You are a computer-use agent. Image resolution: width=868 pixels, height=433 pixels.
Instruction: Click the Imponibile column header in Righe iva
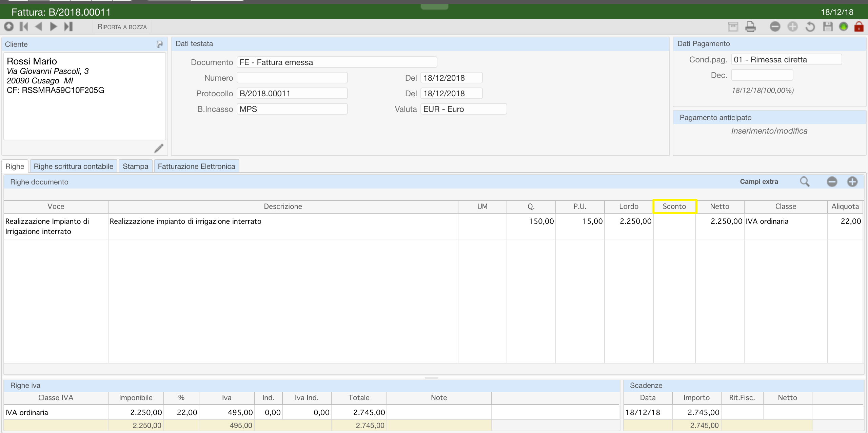pos(136,398)
